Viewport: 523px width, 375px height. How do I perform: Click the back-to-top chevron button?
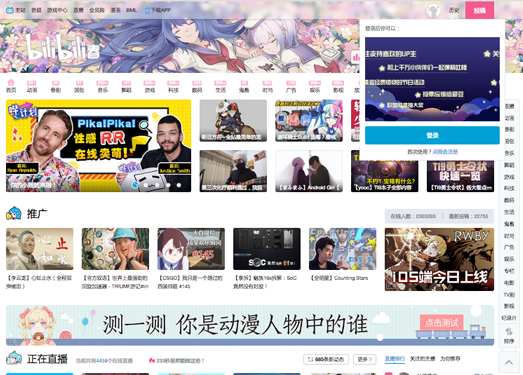tap(509, 362)
